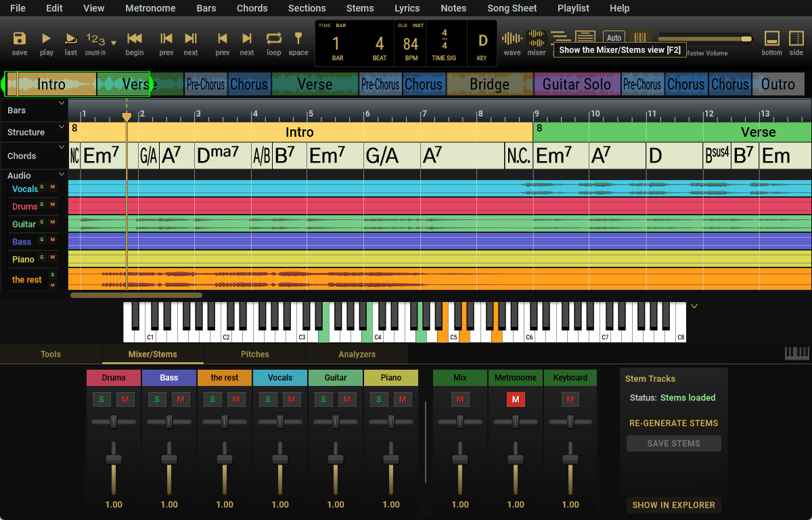Viewport: 812px width, 520px height.
Task: Mute the Keyboard channel in the mixer
Action: tap(570, 399)
